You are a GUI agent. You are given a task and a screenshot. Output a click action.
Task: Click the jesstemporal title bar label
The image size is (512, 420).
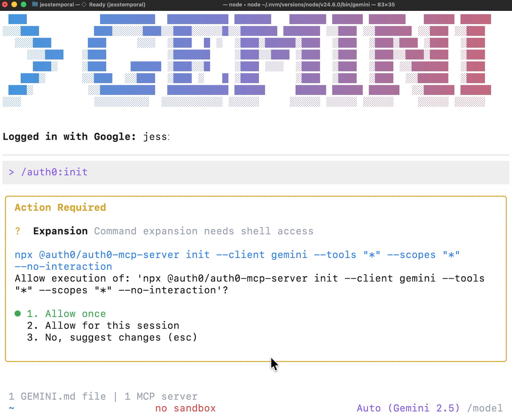(56, 4)
